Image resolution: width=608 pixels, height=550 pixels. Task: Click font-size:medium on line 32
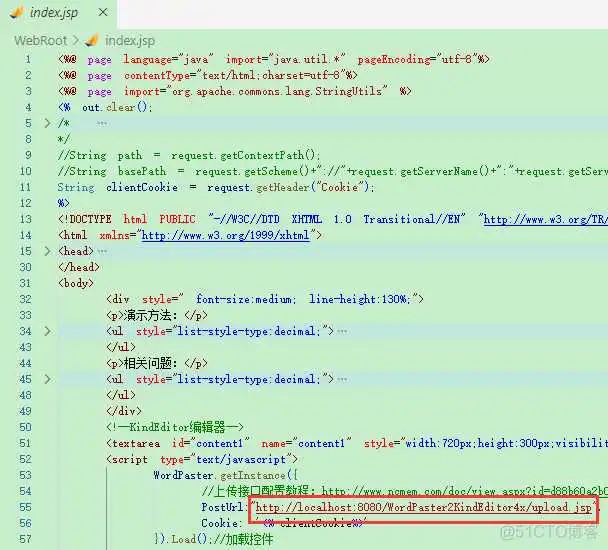tap(246, 299)
